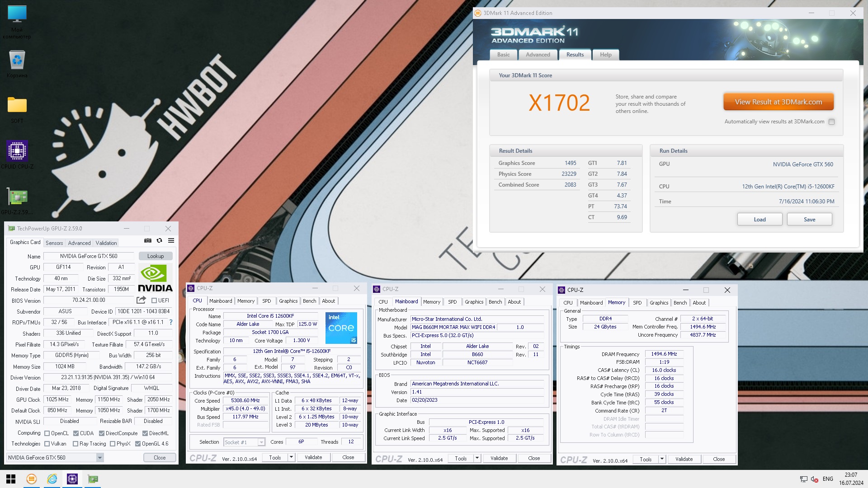Image resolution: width=868 pixels, height=488 pixels.
Task: Click the Save button in Run Details
Action: (810, 220)
